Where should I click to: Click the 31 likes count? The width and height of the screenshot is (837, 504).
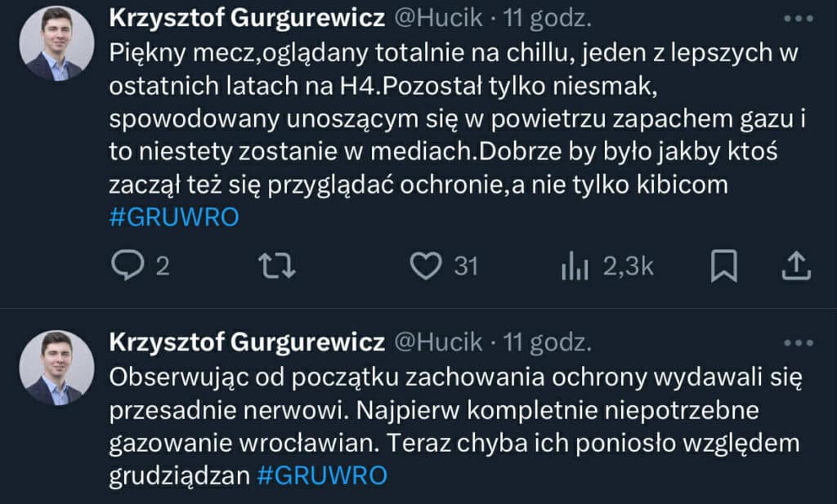tap(465, 266)
